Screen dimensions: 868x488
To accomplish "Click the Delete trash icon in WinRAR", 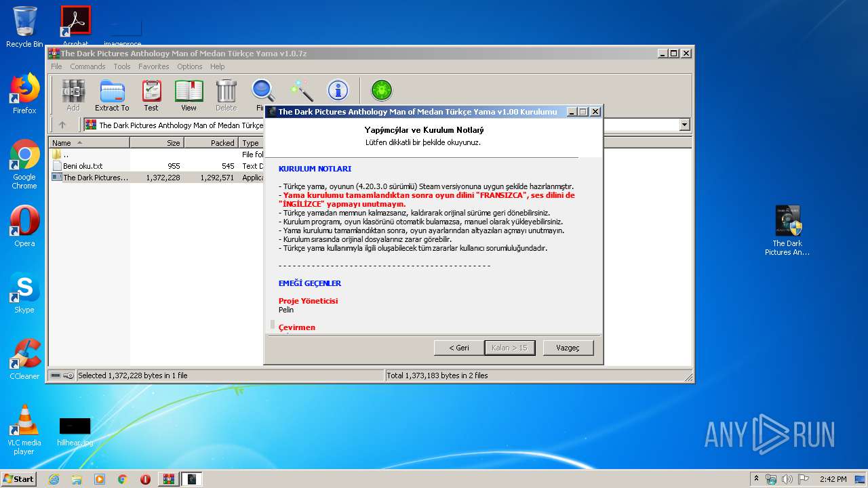I will pos(226,96).
